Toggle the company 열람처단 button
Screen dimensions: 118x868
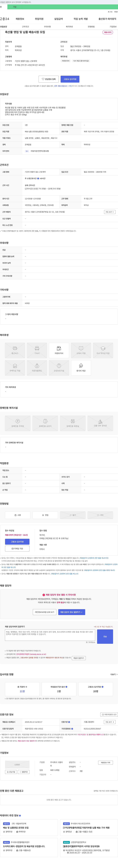(x=24, y=772)
